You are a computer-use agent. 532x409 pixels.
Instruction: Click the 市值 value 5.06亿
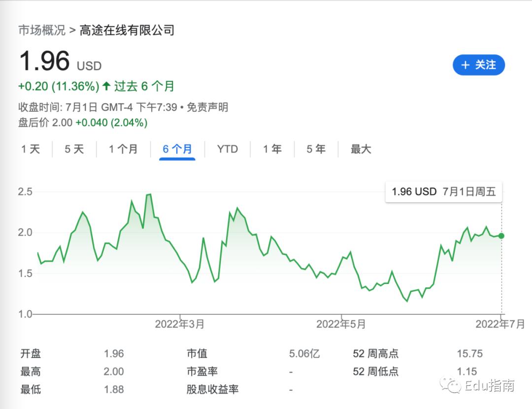click(x=304, y=354)
